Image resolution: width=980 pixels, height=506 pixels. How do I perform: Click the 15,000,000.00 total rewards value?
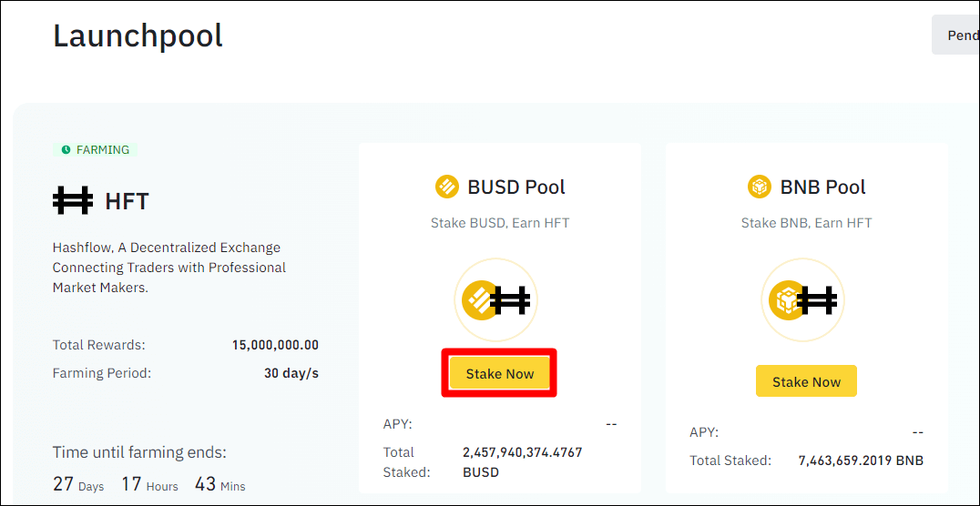(275, 344)
